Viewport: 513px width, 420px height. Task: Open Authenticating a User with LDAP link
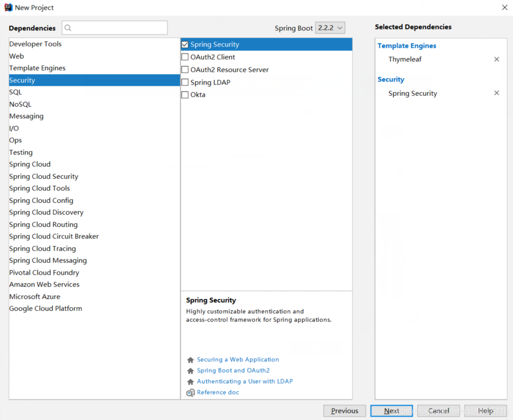coord(245,382)
